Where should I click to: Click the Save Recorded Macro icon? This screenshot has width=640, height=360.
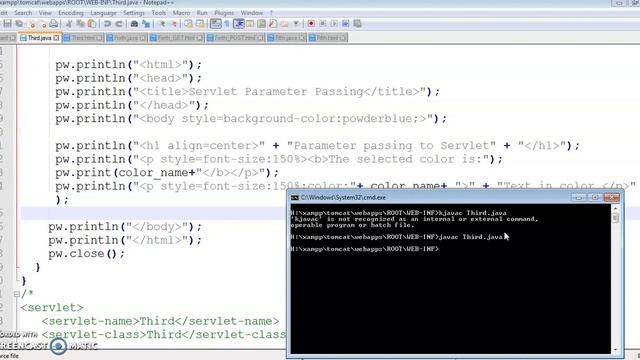[357, 24]
